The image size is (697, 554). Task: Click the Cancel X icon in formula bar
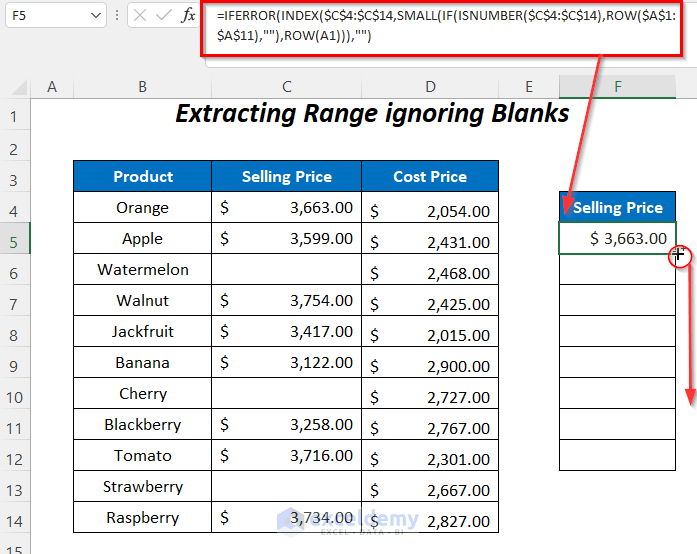(x=140, y=16)
